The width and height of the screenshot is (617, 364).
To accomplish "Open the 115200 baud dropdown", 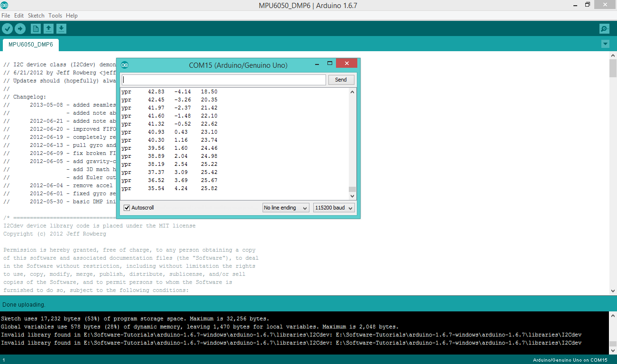I will [x=334, y=208].
